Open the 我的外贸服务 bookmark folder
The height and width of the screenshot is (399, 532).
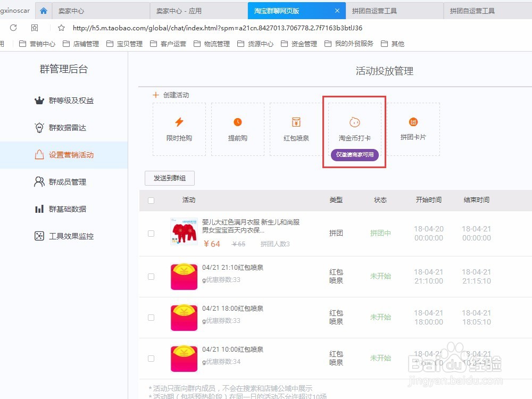click(x=349, y=44)
